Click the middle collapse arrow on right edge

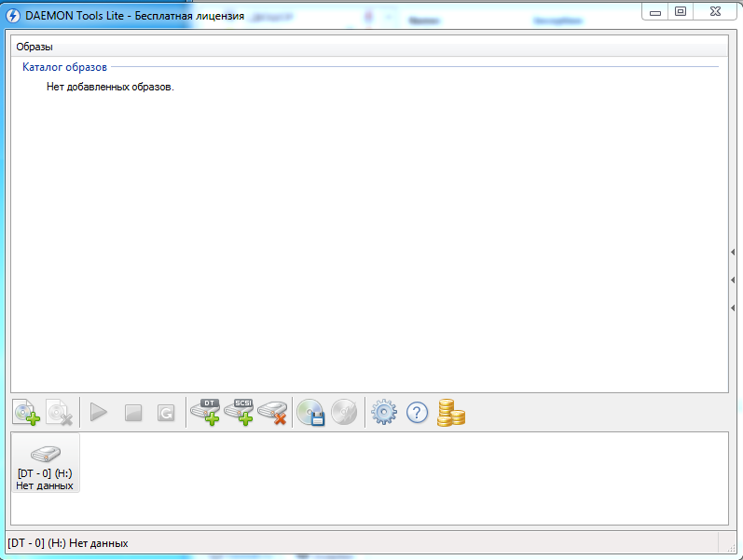(x=733, y=280)
